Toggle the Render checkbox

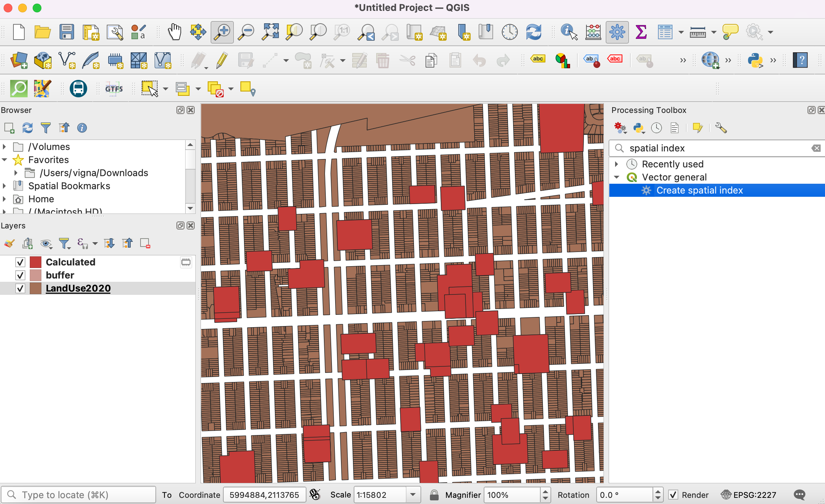pos(673,495)
